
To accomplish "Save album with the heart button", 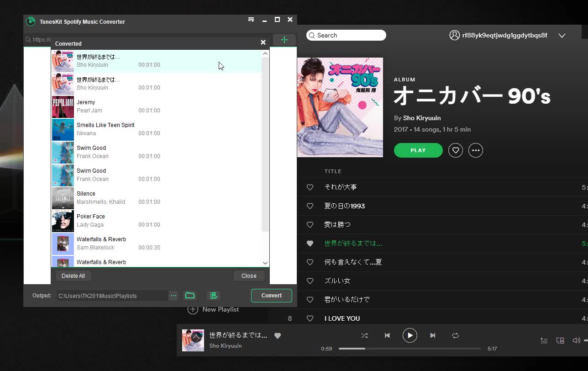I will (456, 150).
